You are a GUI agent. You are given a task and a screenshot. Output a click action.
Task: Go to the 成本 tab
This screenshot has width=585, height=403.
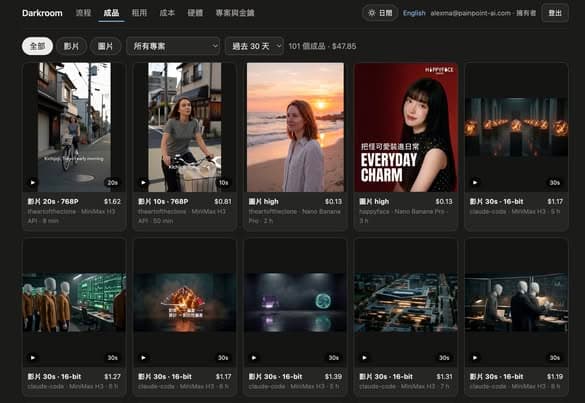tap(167, 13)
